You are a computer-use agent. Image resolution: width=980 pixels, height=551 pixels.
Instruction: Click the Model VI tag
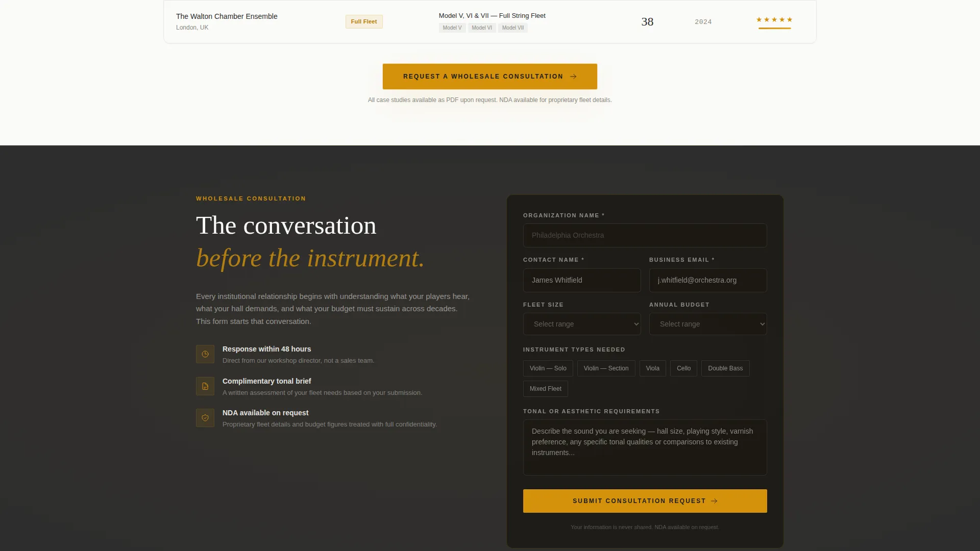pyautogui.click(x=482, y=28)
